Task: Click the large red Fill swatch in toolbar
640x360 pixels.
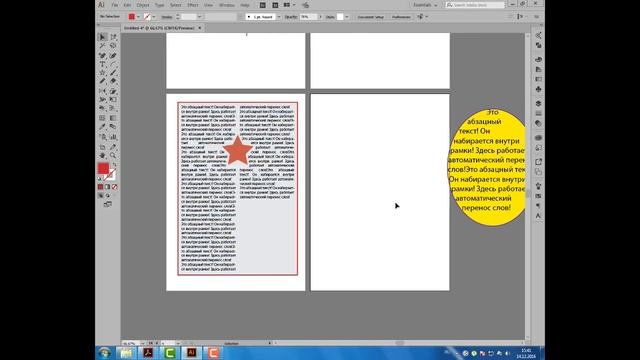Action: click(x=103, y=168)
